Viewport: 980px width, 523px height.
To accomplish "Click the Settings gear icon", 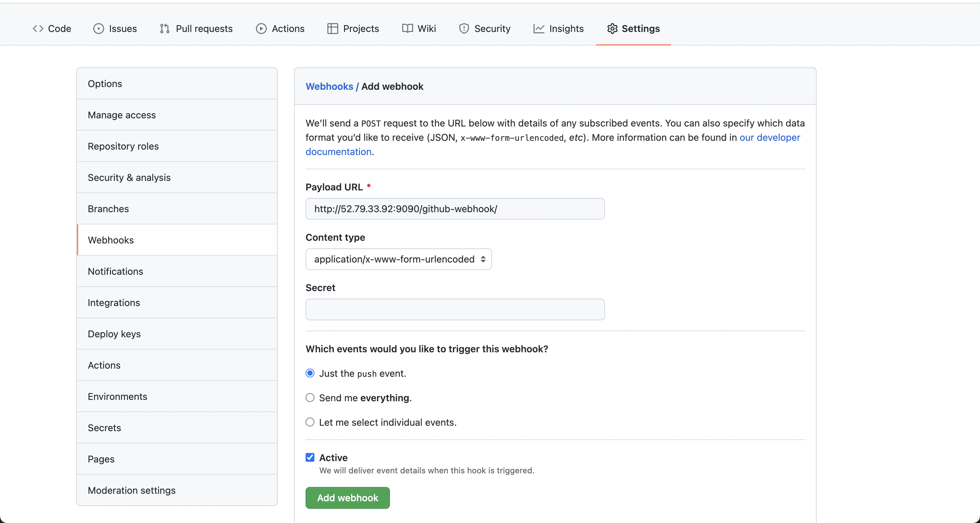I will [x=612, y=29].
